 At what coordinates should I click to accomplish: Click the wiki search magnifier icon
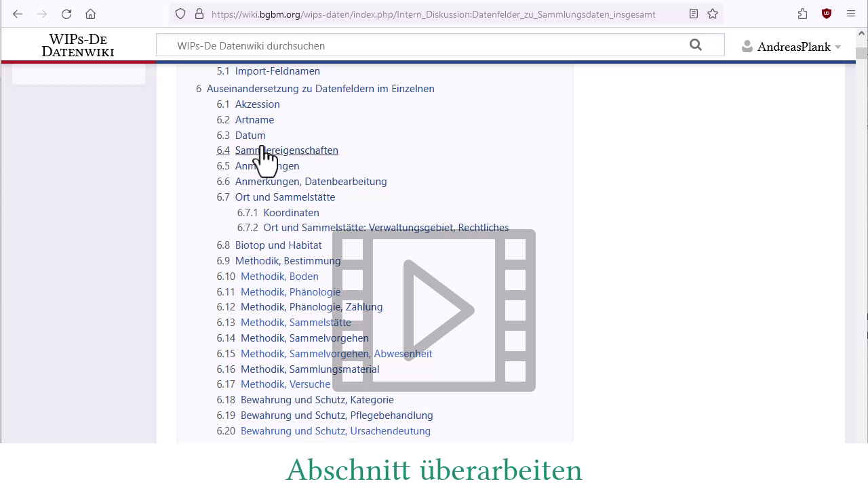pyautogui.click(x=695, y=45)
